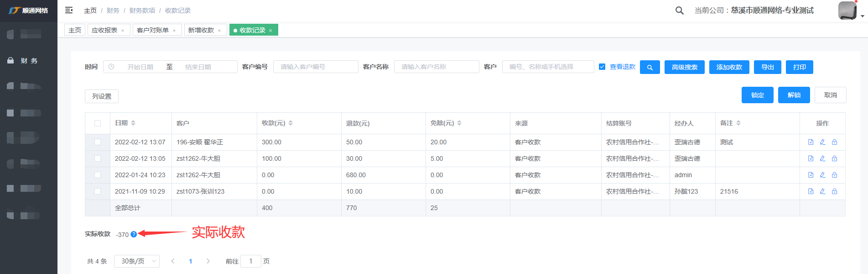Click the blue help icon beside 实际收款

(134, 234)
